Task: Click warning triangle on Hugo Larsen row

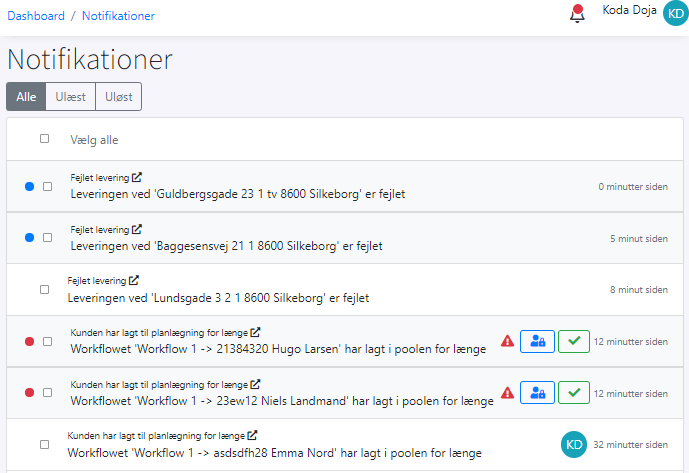Action: pos(508,341)
